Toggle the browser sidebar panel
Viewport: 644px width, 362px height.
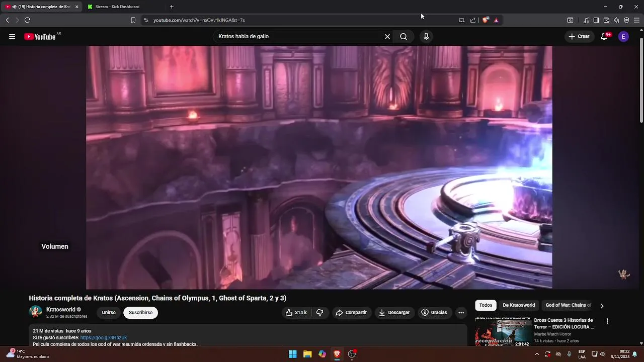[x=596, y=20]
